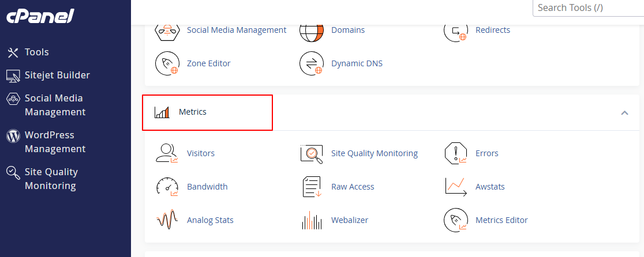Open the Redirects link
This screenshot has height=257, width=644.
point(493,31)
